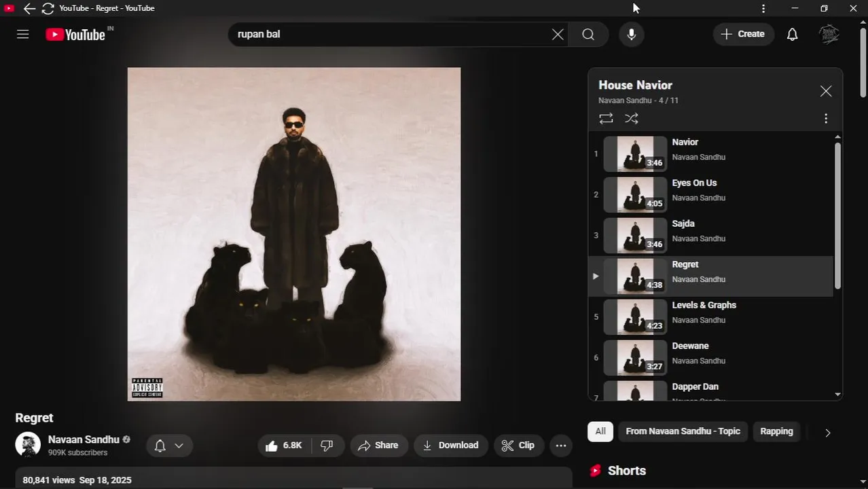Open the YouTube hamburger guide menu
The image size is (868, 489).
pos(22,34)
